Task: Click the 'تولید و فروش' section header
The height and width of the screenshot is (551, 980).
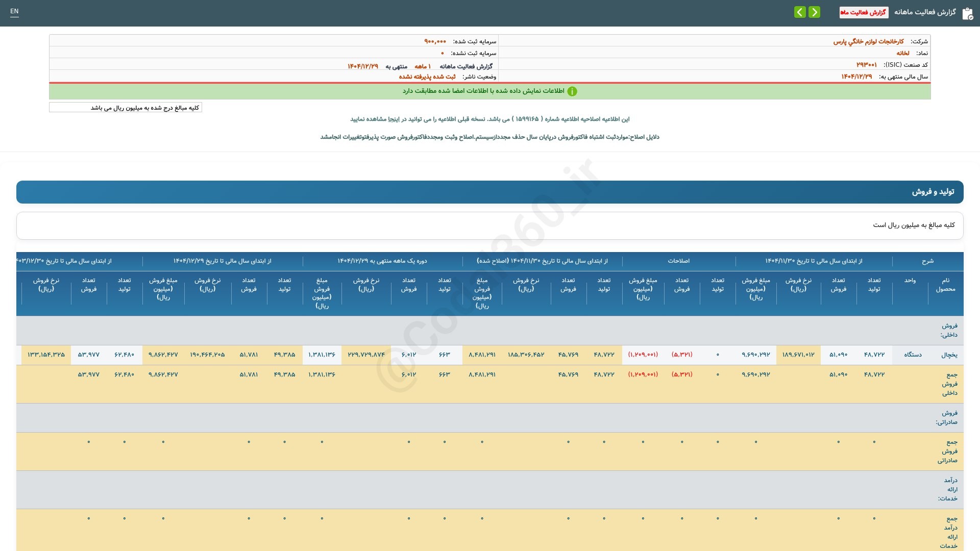Action: pos(490,192)
